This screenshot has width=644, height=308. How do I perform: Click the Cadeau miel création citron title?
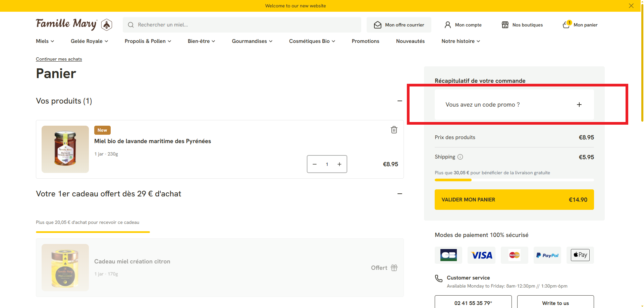click(x=132, y=261)
